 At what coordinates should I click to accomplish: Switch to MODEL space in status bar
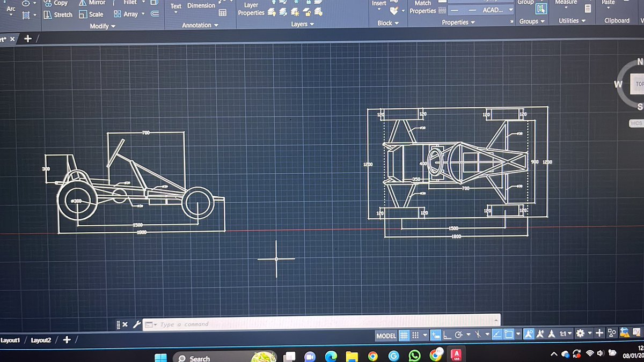click(x=385, y=336)
